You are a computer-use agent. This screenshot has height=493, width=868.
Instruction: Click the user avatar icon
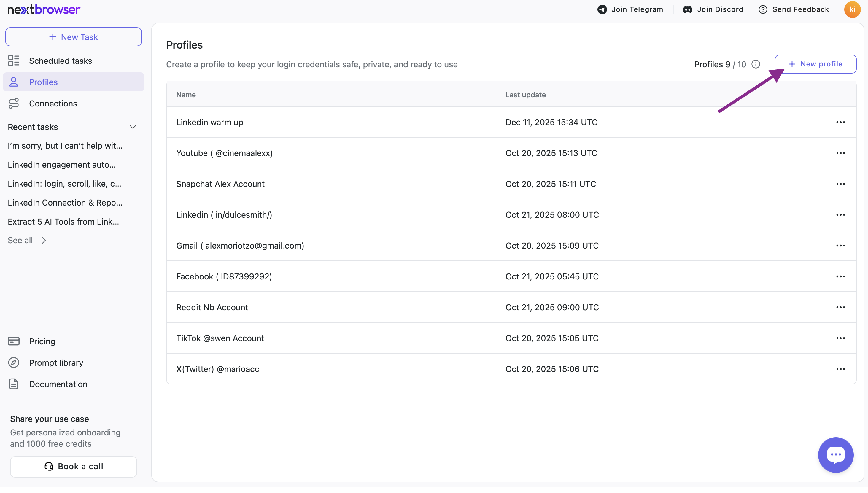click(852, 9)
